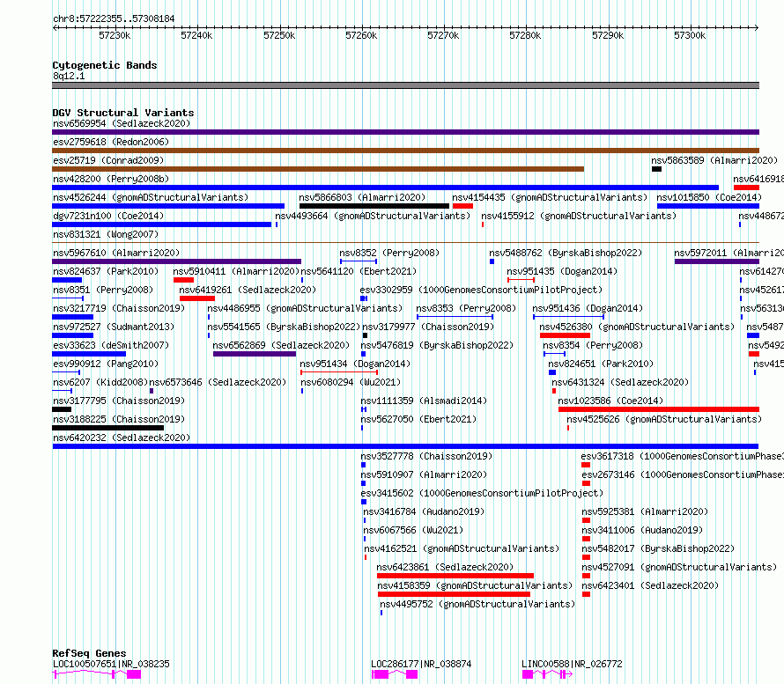Click the small black nsv5863589 glyph

point(656,169)
